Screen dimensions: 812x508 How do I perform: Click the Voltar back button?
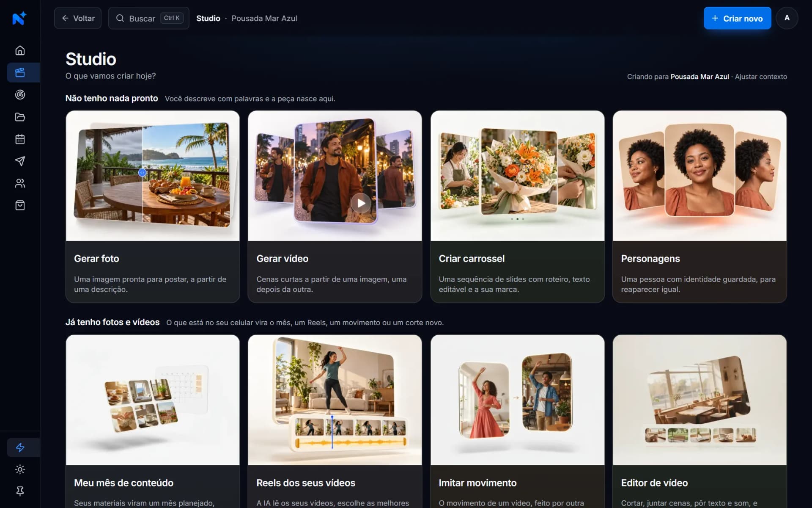click(78, 18)
